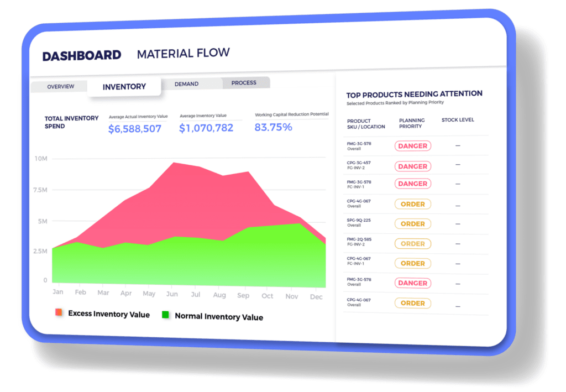Click the DASHBOARD heading
This screenshot has width=566, height=392.
(x=82, y=56)
